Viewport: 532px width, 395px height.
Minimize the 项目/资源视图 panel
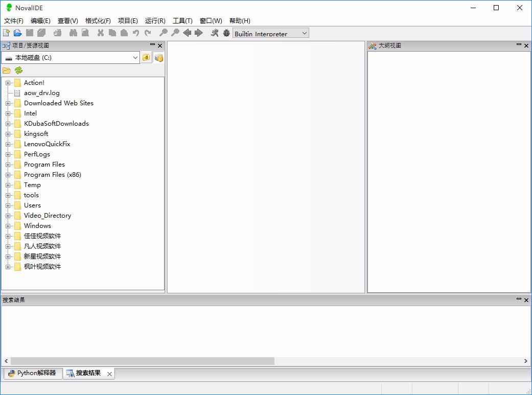pos(152,44)
